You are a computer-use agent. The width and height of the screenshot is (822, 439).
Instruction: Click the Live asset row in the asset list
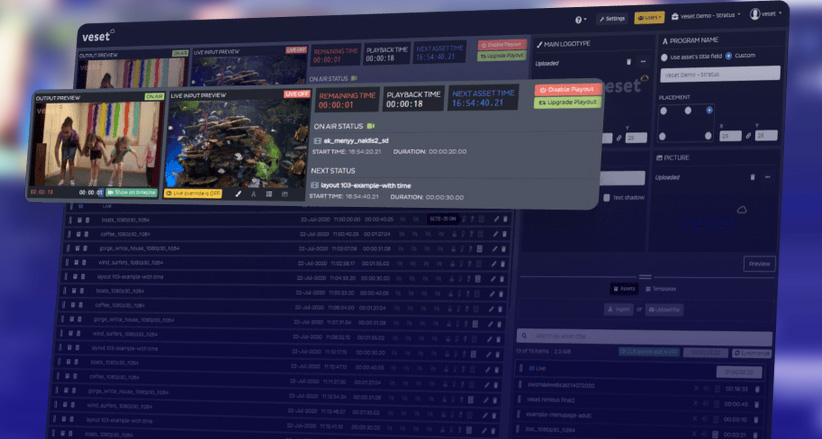coord(639,370)
